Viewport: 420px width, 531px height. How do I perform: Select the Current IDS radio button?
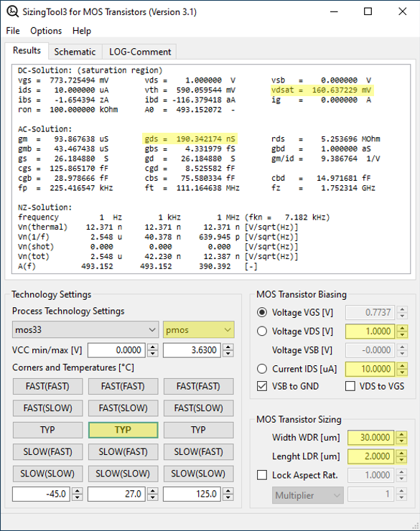262,368
